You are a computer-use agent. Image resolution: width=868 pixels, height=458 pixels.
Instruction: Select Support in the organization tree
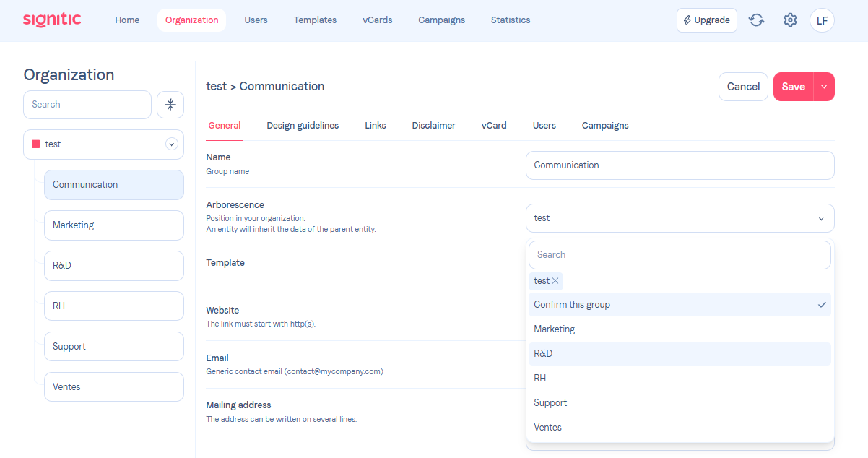[114, 347]
